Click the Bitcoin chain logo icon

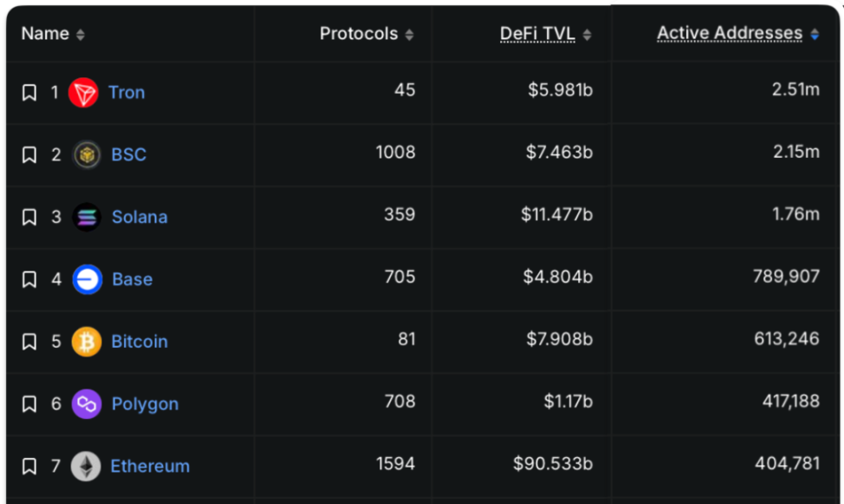[x=87, y=342]
